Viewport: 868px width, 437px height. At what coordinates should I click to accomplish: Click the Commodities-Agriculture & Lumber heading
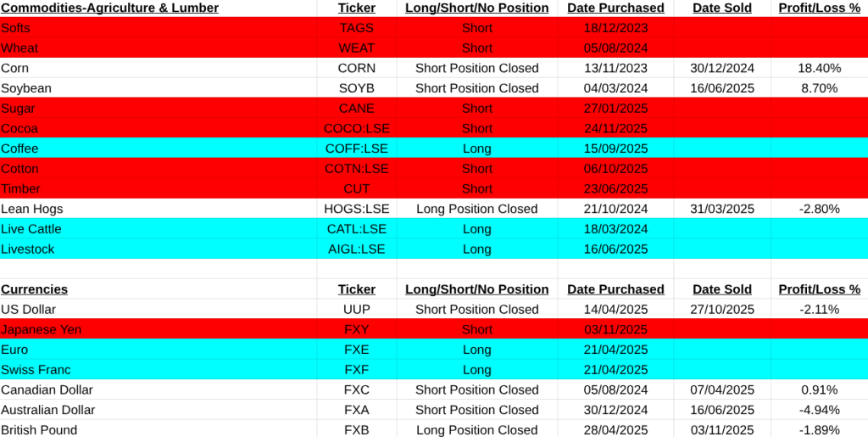point(110,8)
